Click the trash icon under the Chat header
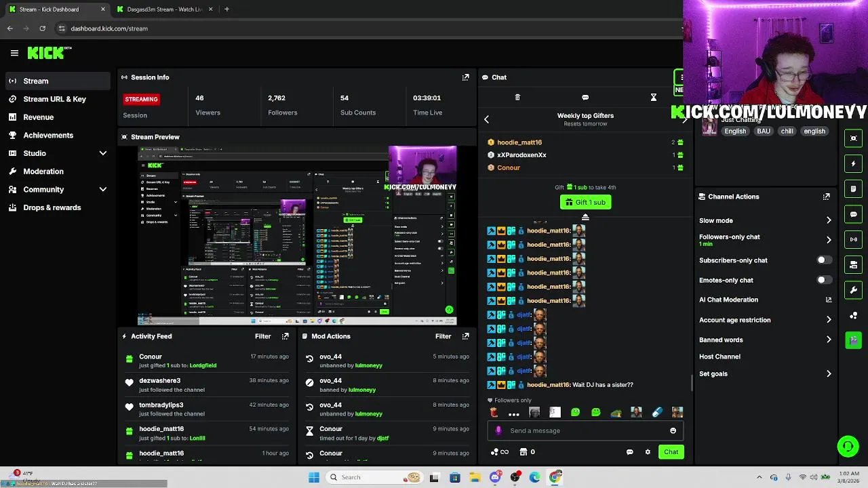Screen dimensions: 868x488 (x=517, y=98)
